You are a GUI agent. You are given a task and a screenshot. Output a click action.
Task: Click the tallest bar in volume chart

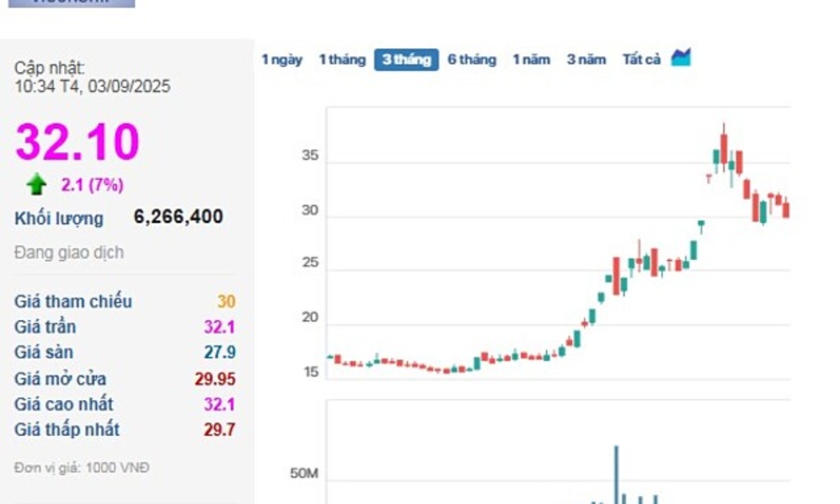(x=616, y=474)
